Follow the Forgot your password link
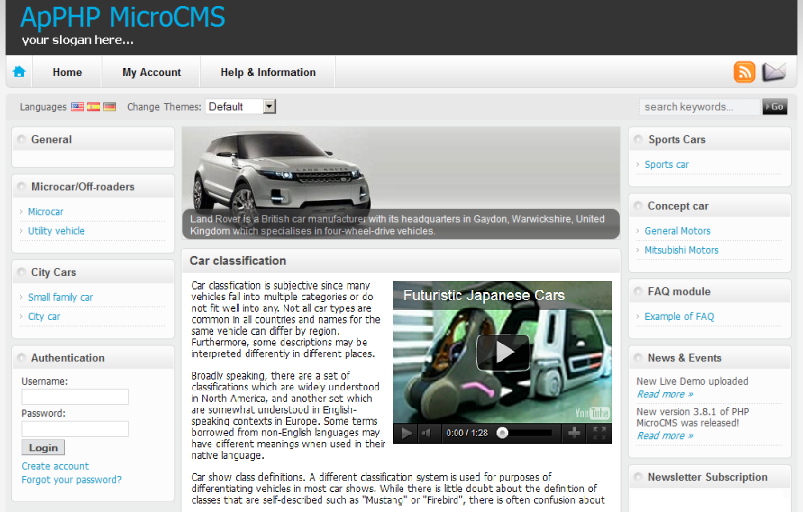This screenshot has height=512, width=803. coord(72,480)
